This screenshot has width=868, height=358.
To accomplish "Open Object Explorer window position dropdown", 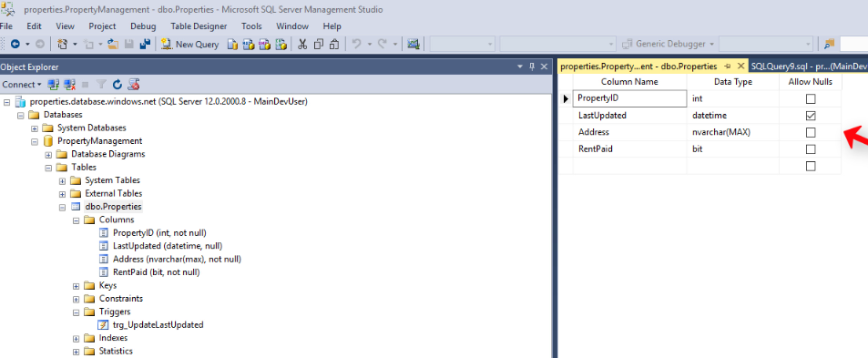I will (x=519, y=66).
